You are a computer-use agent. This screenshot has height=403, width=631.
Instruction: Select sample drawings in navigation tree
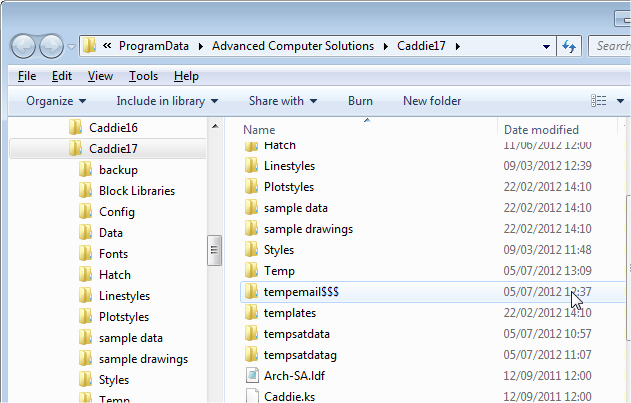pos(143,359)
